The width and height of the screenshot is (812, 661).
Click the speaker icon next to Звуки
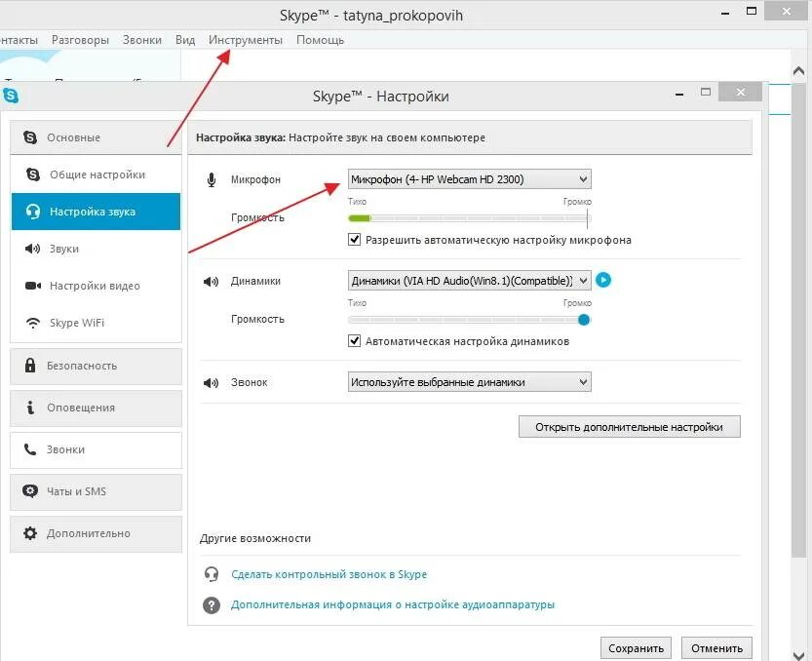[x=32, y=249]
